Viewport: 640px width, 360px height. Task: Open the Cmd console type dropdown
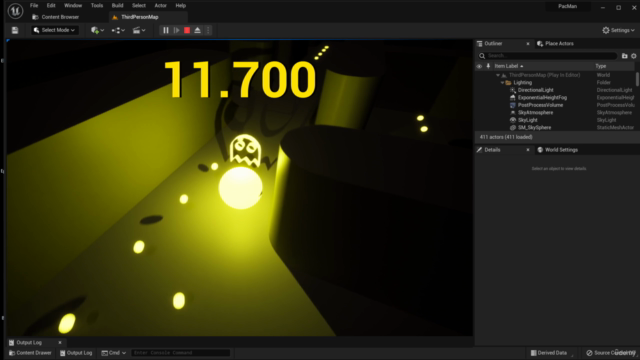click(x=113, y=353)
